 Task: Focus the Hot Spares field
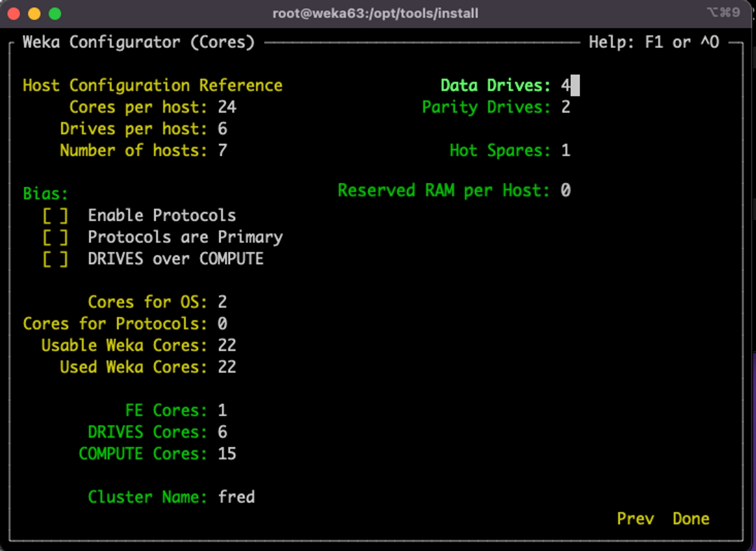click(x=566, y=150)
